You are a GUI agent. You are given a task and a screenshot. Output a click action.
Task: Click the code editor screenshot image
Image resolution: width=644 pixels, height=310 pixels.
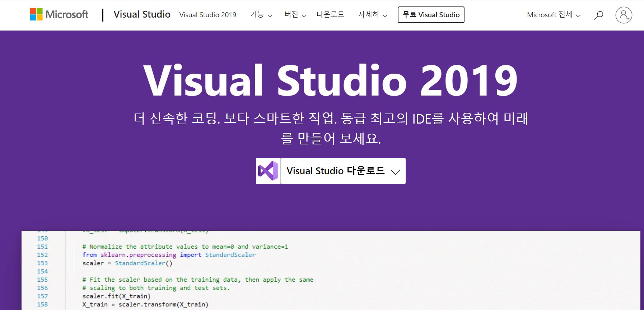331,270
